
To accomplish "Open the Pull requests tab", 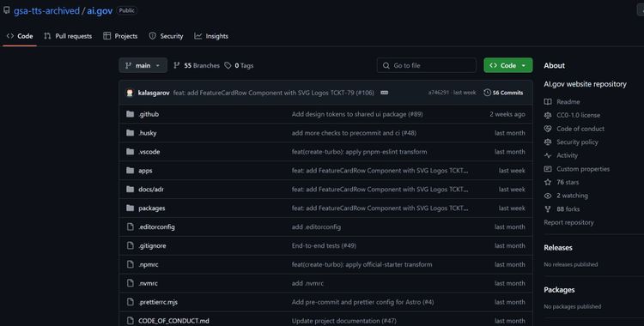I will (68, 36).
